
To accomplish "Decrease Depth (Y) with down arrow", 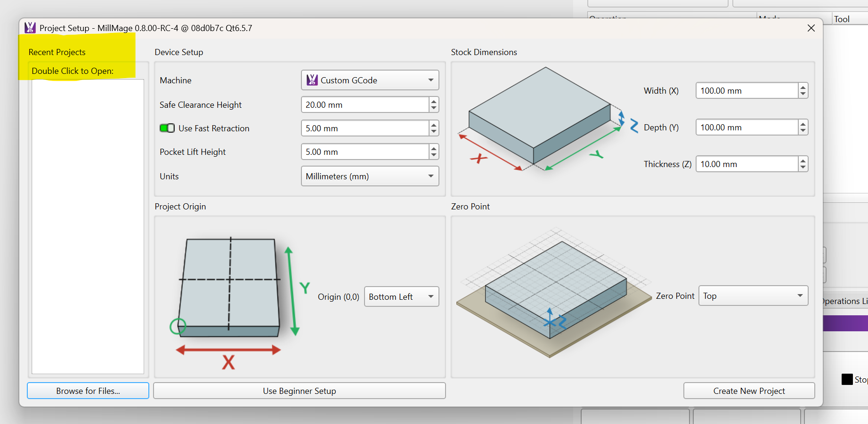I will (x=803, y=131).
